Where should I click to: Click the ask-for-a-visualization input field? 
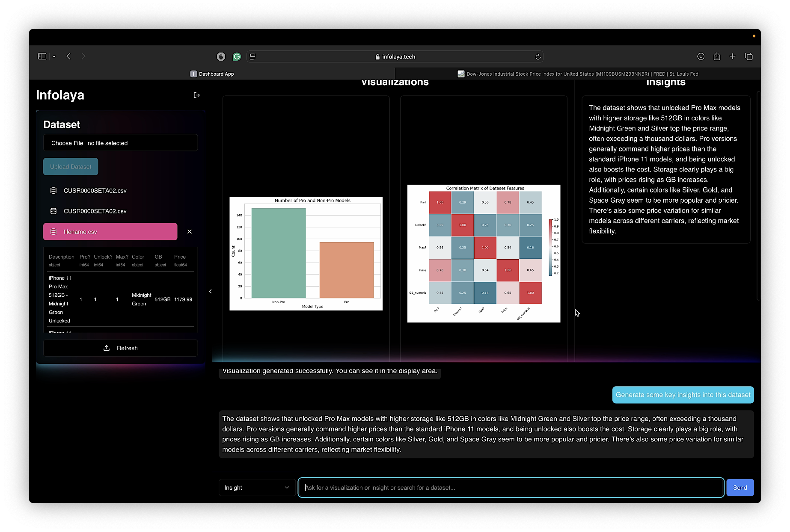[x=509, y=487]
